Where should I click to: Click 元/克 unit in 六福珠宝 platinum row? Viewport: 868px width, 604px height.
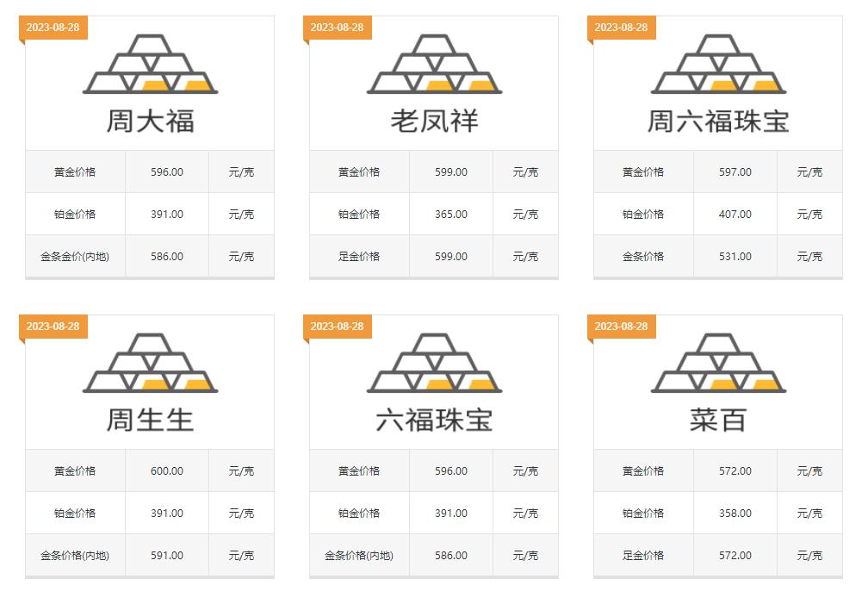pos(525,514)
